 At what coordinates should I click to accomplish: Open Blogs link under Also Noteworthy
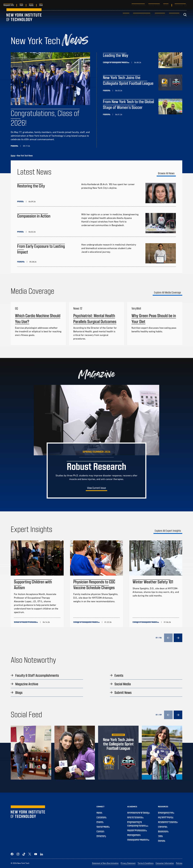(x=19, y=693)
